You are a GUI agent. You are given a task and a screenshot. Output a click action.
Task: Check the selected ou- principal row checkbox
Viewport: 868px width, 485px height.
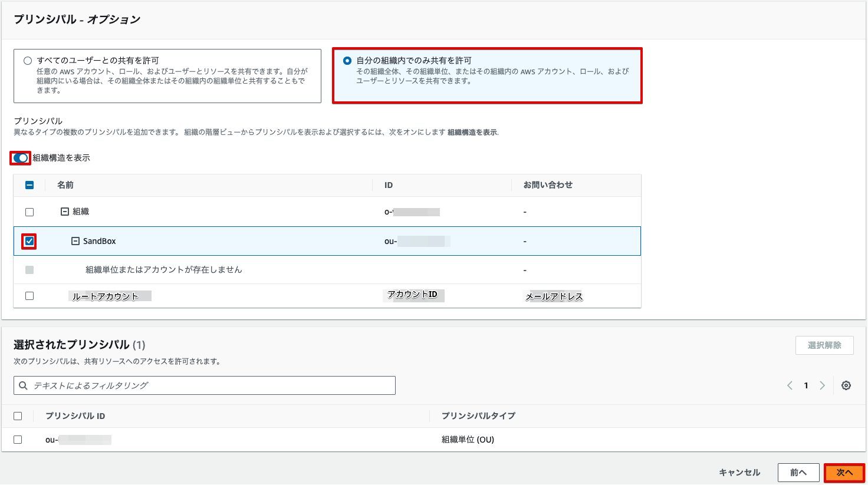click(x=18, y=440)
